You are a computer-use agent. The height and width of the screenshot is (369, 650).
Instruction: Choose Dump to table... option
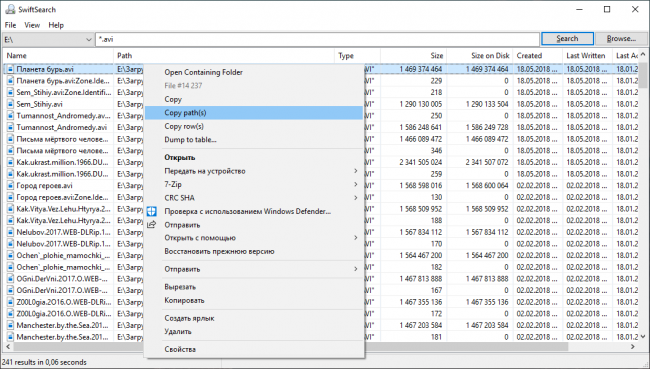tap(254, 140)
